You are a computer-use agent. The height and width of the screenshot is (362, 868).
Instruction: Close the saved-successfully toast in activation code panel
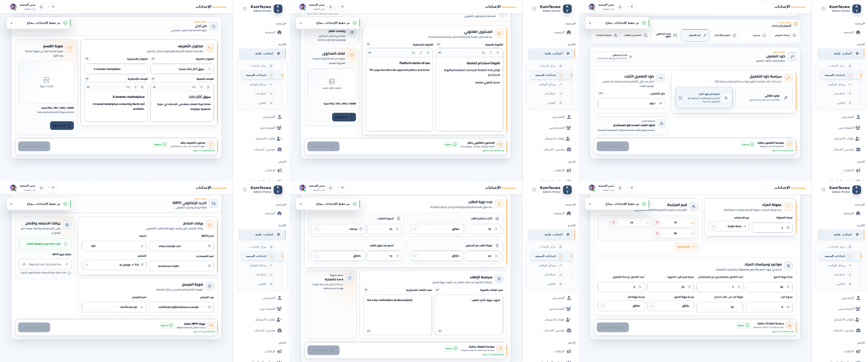(x=590, y=23)
